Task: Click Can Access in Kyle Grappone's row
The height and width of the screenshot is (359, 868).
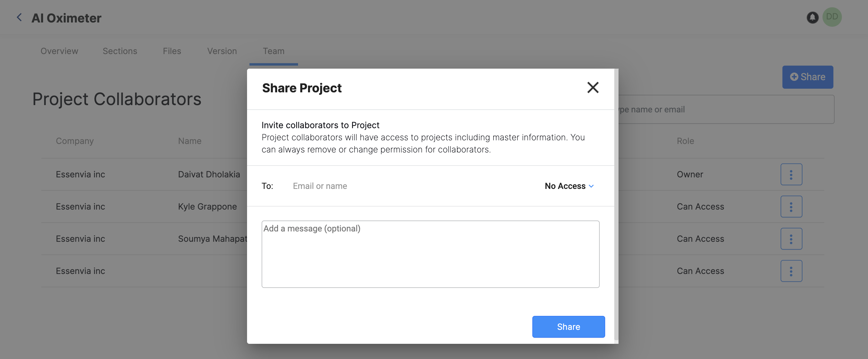Action: pos(700,206)
